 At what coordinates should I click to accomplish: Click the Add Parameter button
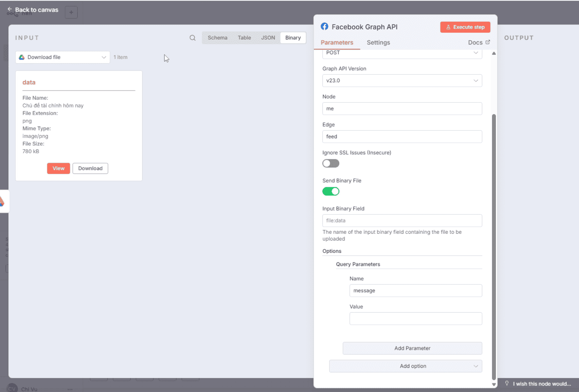coord(412,348)
